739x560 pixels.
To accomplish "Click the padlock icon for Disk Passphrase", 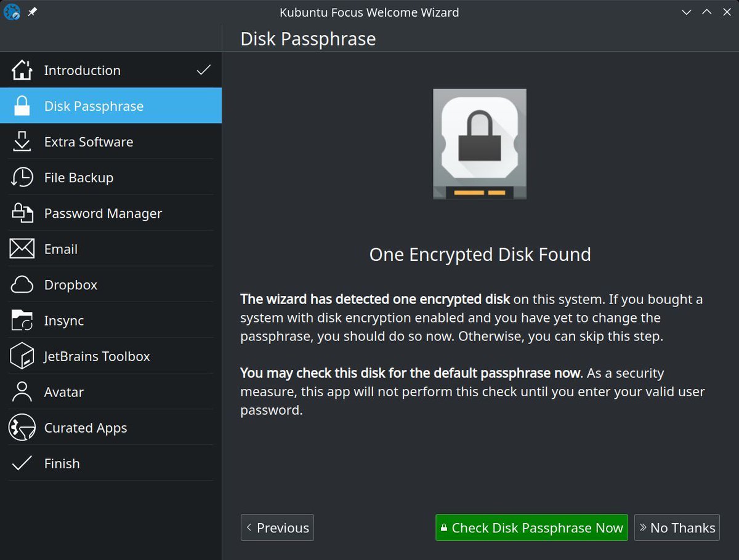I will (x=22, y=106).
